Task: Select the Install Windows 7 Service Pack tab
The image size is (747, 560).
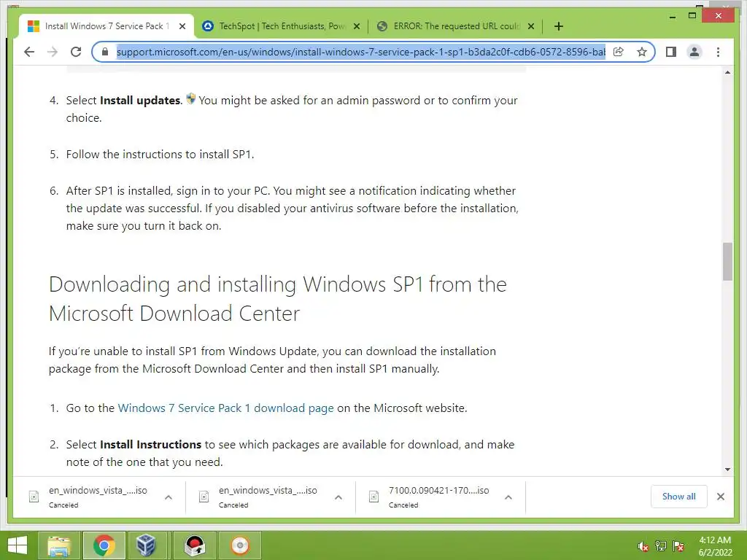Action: (107, 26)
